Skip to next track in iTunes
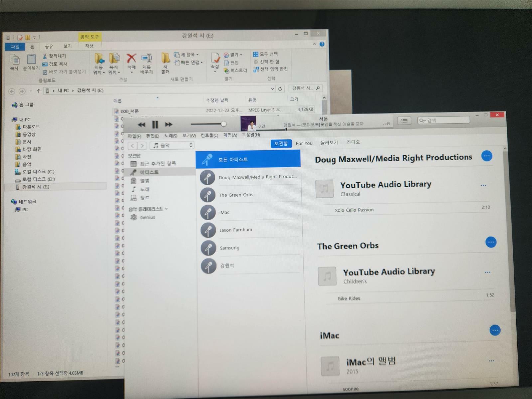 pos(169,124)
